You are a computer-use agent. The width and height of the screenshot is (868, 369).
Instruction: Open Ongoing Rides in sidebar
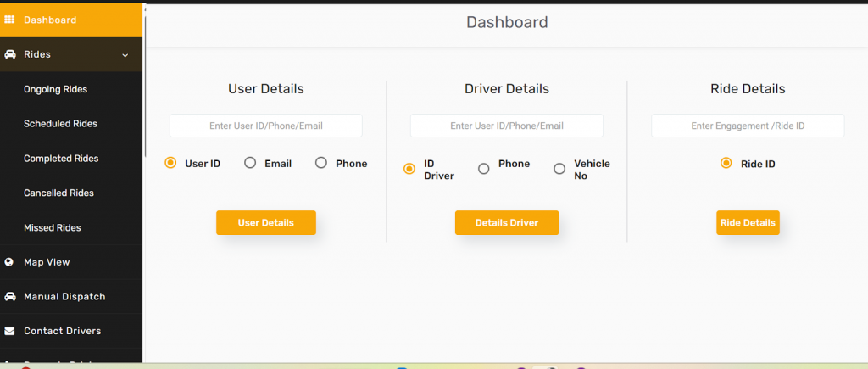[x=55, y=89]
